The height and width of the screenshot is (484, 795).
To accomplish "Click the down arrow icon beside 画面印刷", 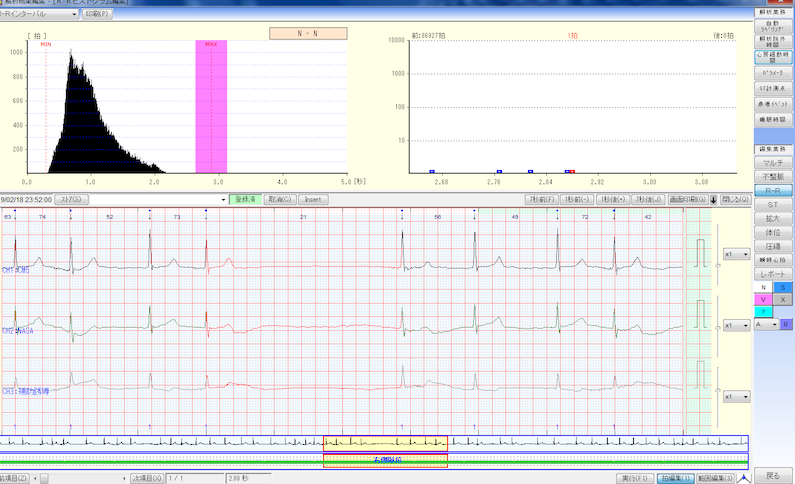I will [x=714, y=200].
